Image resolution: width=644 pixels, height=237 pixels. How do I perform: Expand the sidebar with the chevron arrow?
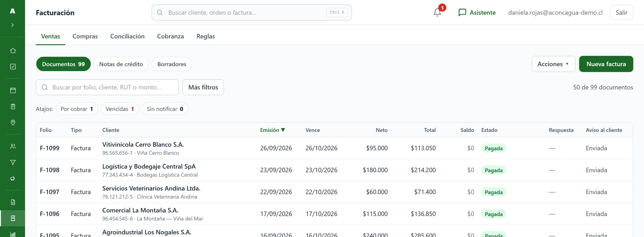[x=12, y=25]
